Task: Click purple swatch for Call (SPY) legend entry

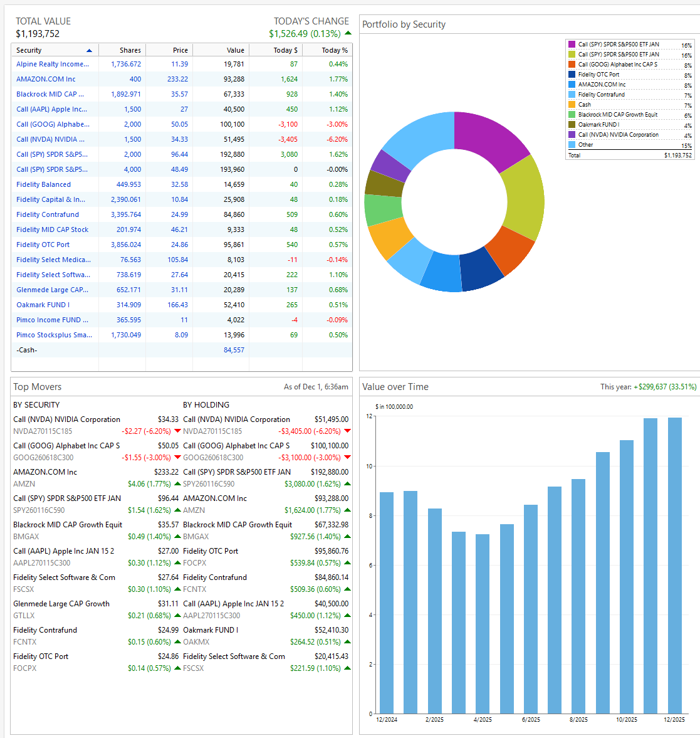Action: click(x=572, y=45)
